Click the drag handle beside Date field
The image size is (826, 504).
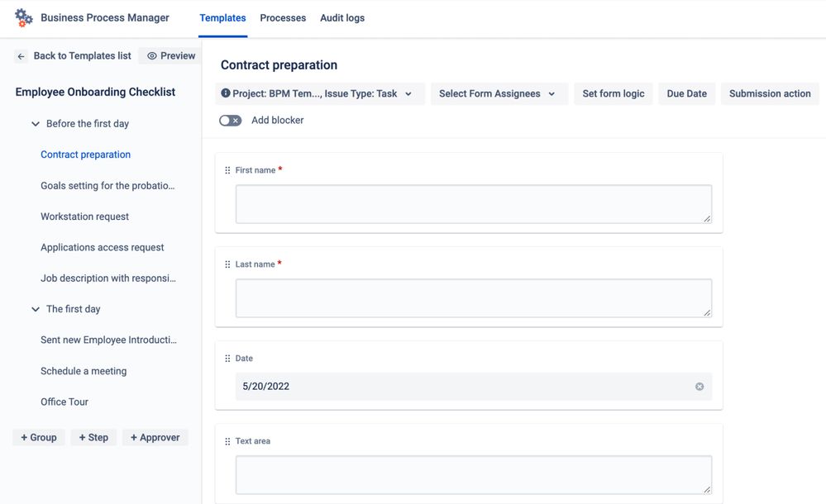click(227, 359)
